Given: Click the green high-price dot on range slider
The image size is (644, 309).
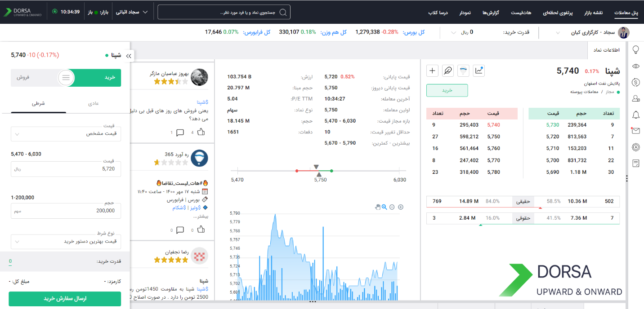Looking at the screenshot, I should tap(331, 171).
